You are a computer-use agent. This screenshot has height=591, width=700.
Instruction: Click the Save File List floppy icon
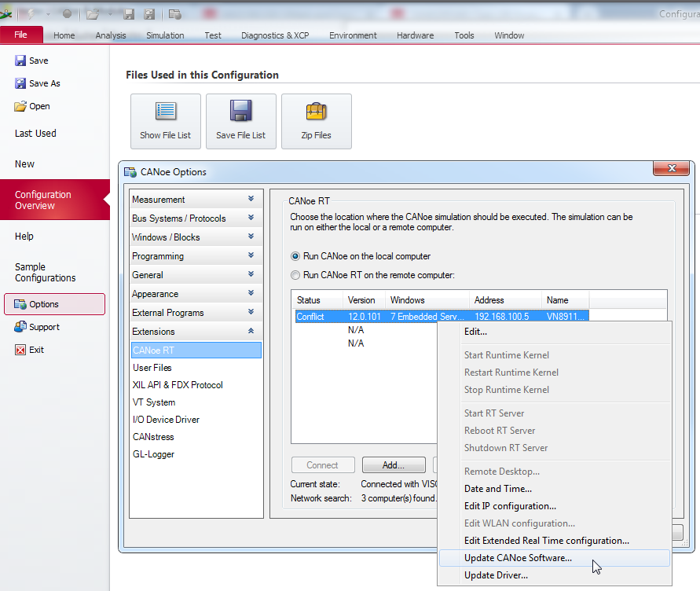240,111
